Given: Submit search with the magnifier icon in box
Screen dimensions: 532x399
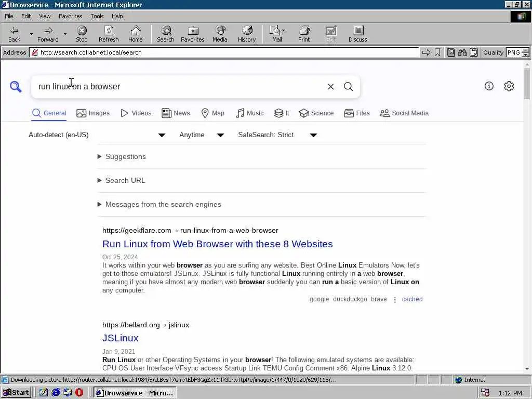Looking at the screenshot, I should [348, 87].
